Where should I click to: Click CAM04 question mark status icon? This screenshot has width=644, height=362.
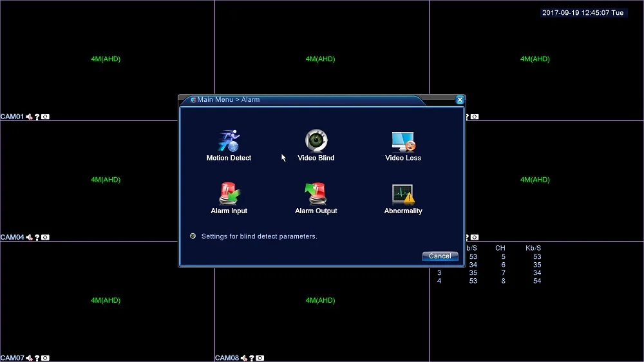point(37,237)
